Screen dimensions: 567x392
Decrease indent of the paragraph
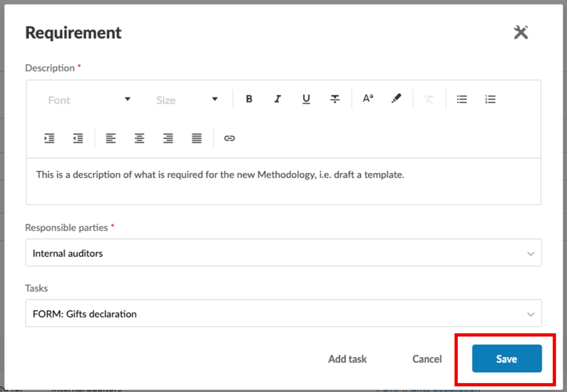coord(78,138)
